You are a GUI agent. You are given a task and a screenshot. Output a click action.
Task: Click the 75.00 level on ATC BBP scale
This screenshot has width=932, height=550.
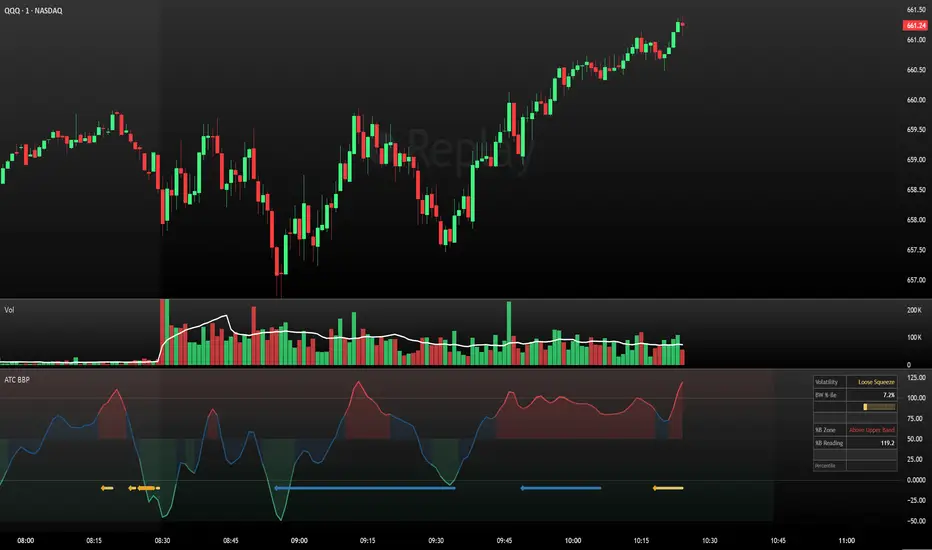coord(915,419)
